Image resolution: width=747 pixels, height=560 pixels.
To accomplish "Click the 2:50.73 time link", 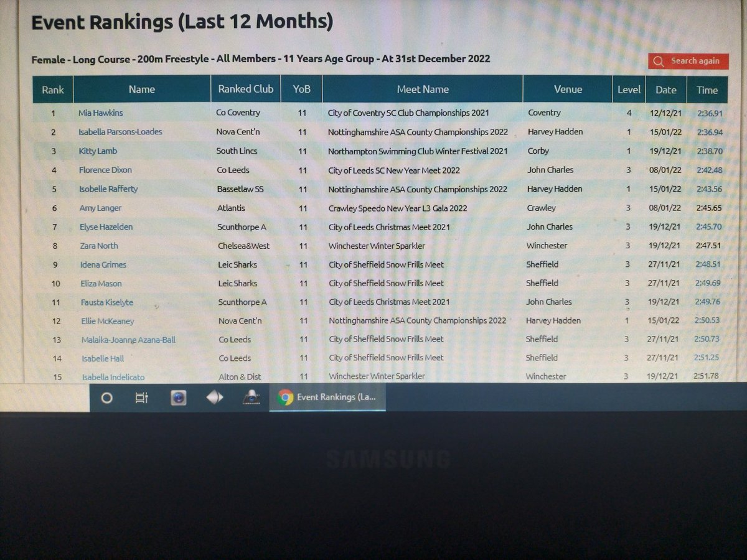I will click(x=707, y=339).
